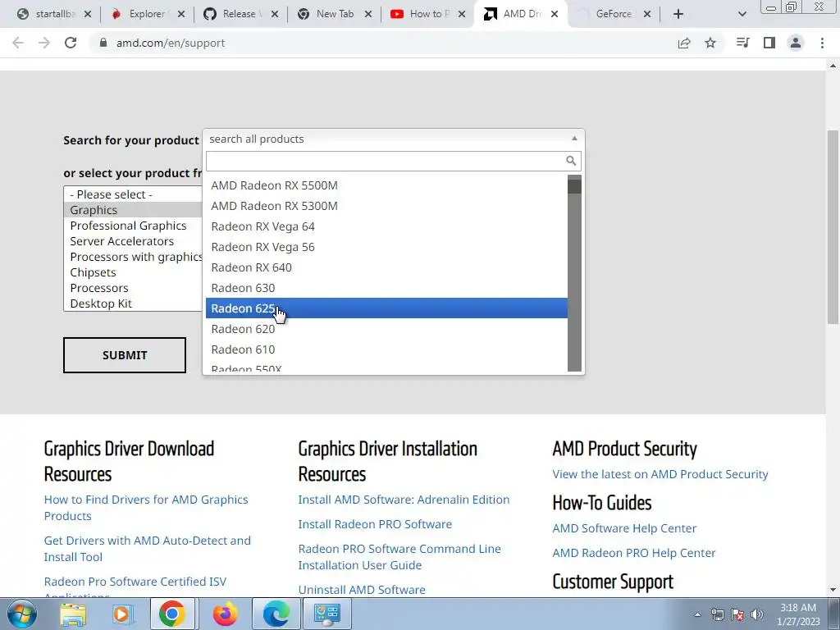Select Radeon 610 option
The height and width of the screenshot is (630, 840).
(386, 349)
